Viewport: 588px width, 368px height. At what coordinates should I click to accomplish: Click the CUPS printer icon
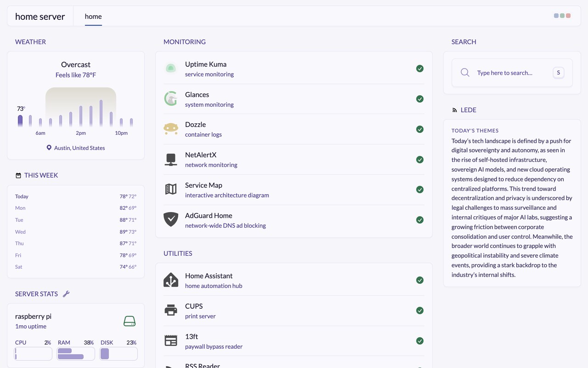tap(171, 310)
